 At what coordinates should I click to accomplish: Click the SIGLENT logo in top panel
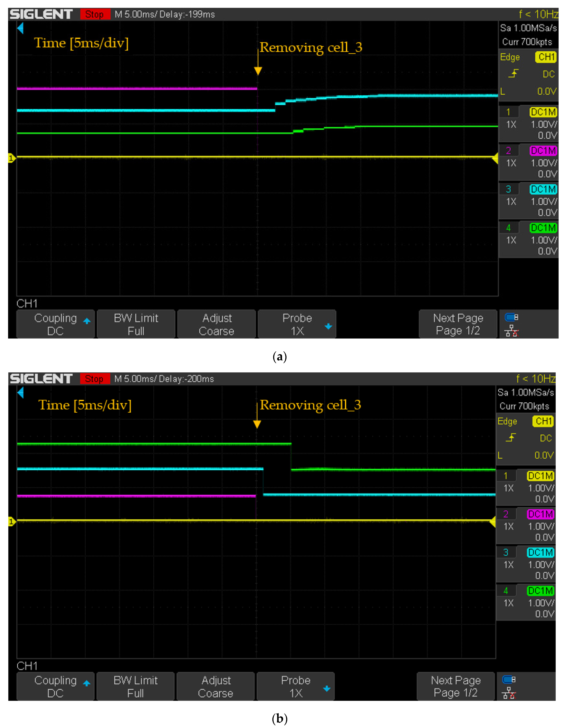(41, 14)
